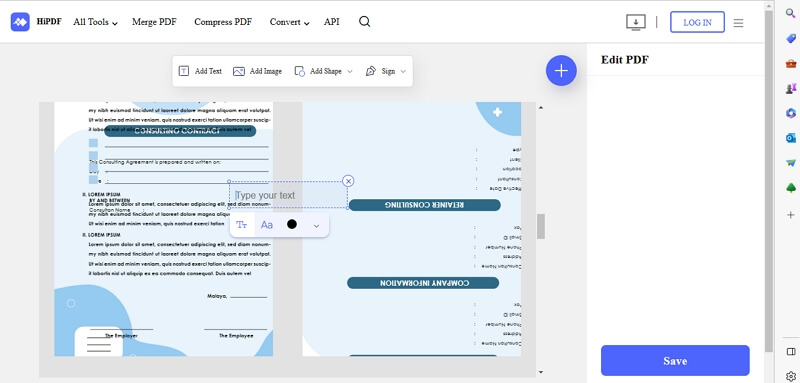Click the HiPDF logo icon
Image resolution: width=800 pixels, height=383 pixels.
(20, 22)
